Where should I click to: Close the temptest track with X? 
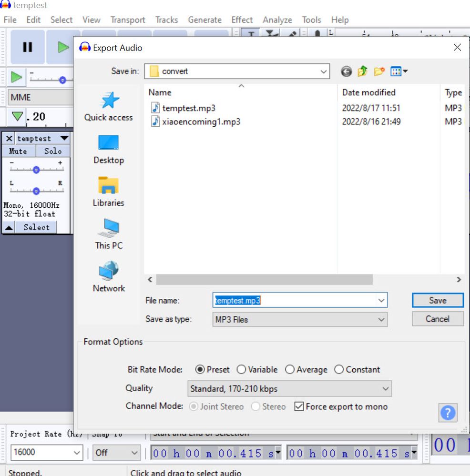tap(9, 139)
